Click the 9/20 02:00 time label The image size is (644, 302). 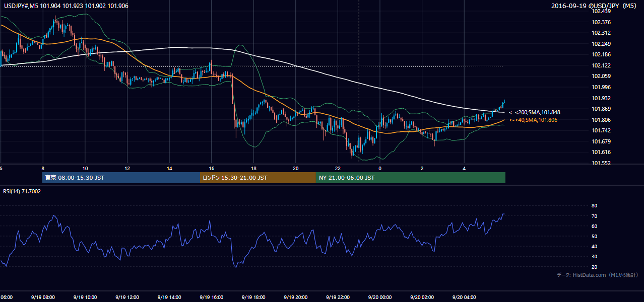pyautogui.click(x=422, y=297)
